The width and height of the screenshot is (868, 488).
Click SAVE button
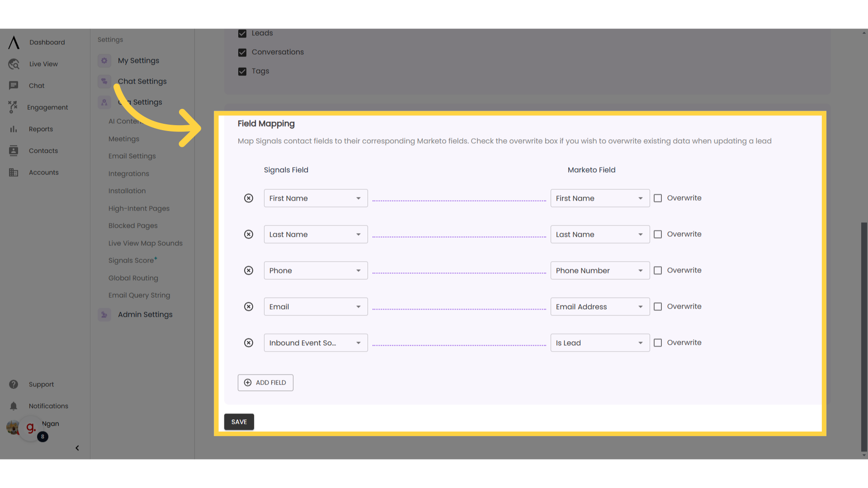[239, 422]
